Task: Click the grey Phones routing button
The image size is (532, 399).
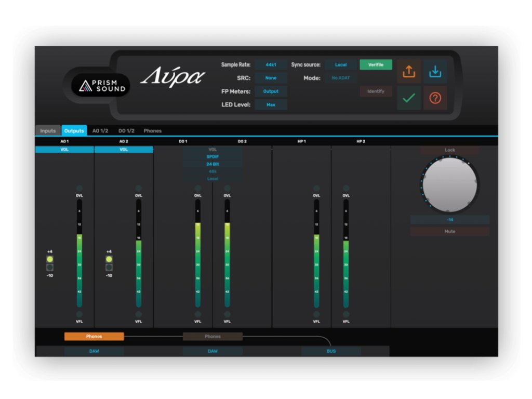Action: pyautogui.click(x=212, y=336)
